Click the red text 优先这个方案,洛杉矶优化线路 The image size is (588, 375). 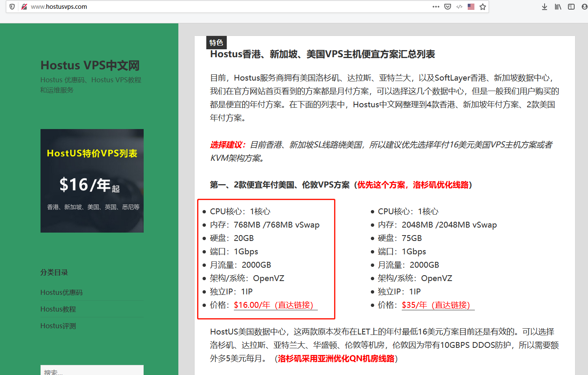pos(413,185)
